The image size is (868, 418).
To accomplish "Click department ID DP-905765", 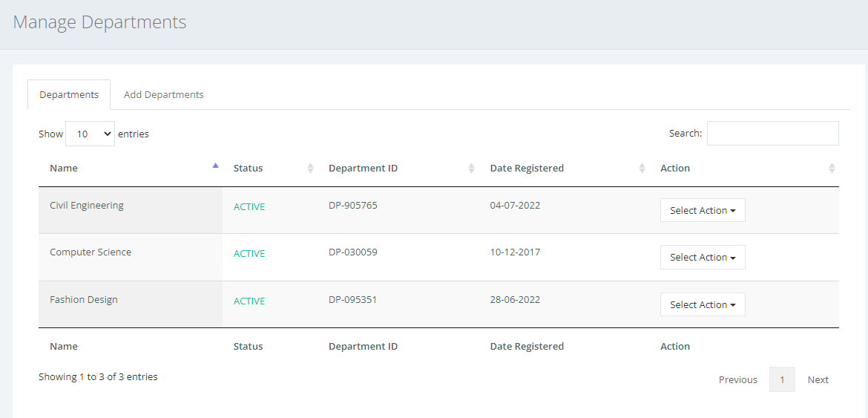I will tap(352, 206).
